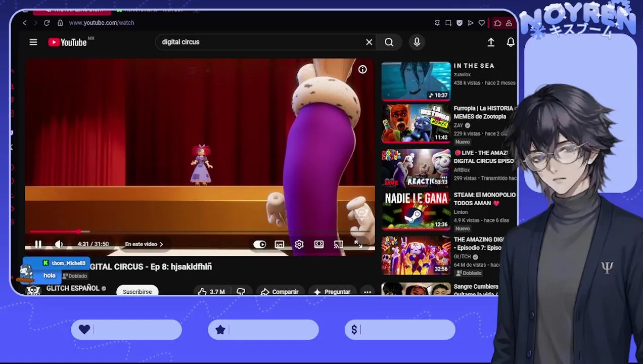Open the more actions three-dot menu
The width and height of the screenshot is (643, 364).
click(x=368, y=292)
